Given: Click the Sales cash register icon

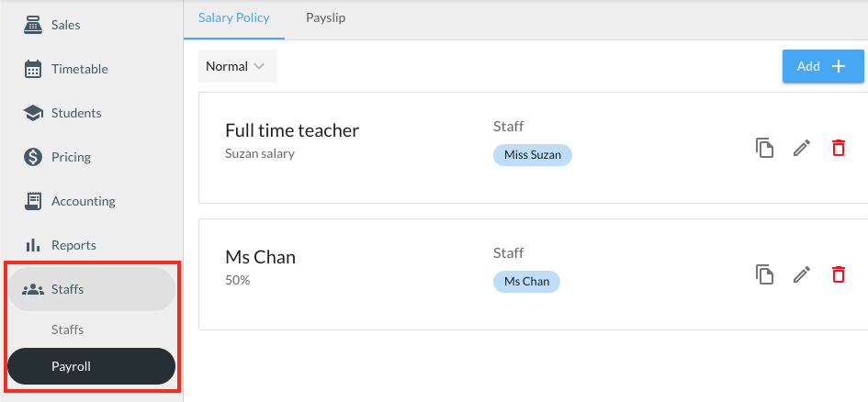Looking at the screenshot, I should (x=33, y=25).
